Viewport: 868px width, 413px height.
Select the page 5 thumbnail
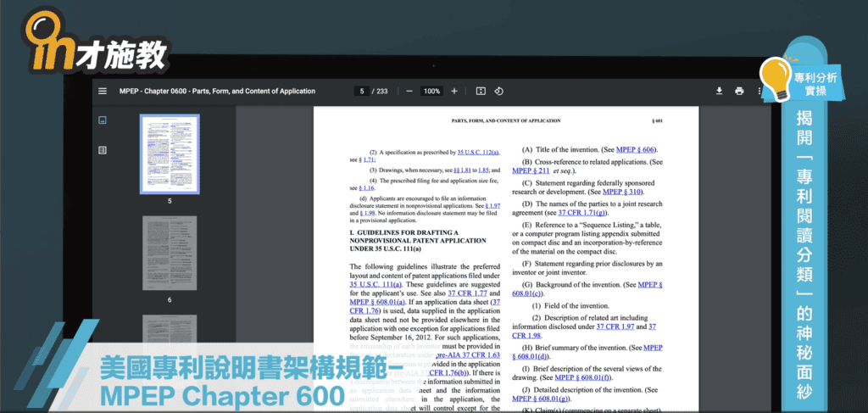click(170, 153)
